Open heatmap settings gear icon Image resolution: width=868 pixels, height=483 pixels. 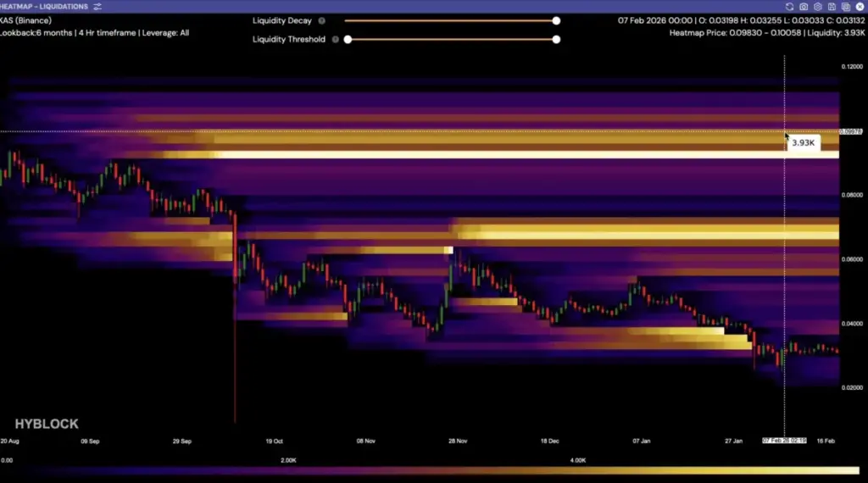(x=818, y=7)
